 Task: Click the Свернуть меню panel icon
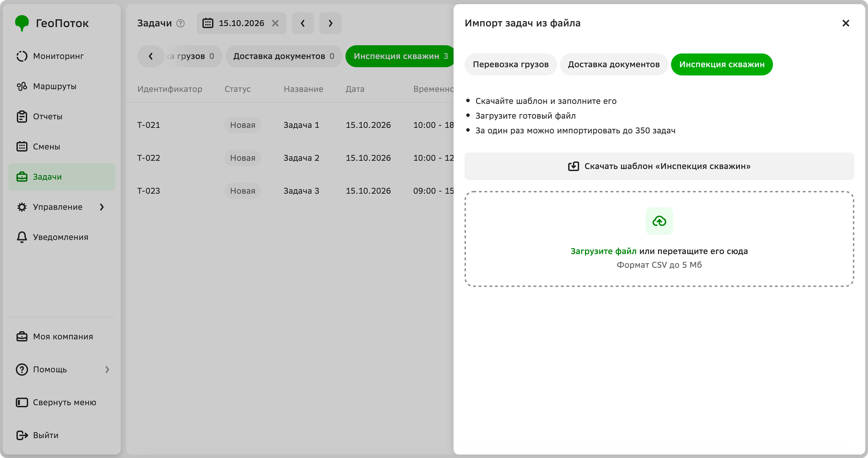[x=22, y=402]
